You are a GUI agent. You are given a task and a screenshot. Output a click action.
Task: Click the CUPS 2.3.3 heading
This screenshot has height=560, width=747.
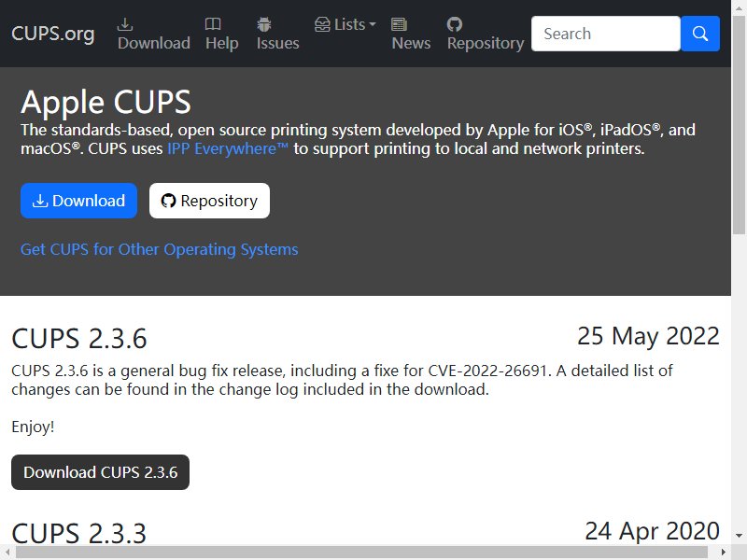coord(79,533)
